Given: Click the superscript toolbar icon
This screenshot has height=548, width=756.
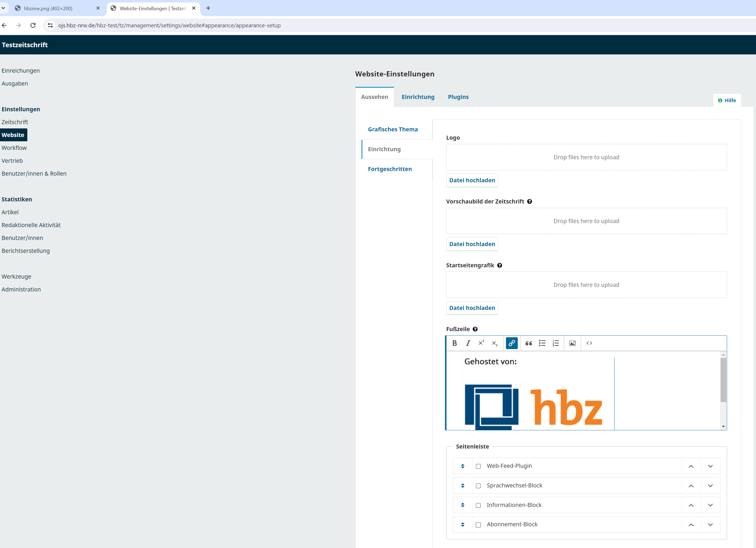Looking at the screenshot, I should point(481,343).
